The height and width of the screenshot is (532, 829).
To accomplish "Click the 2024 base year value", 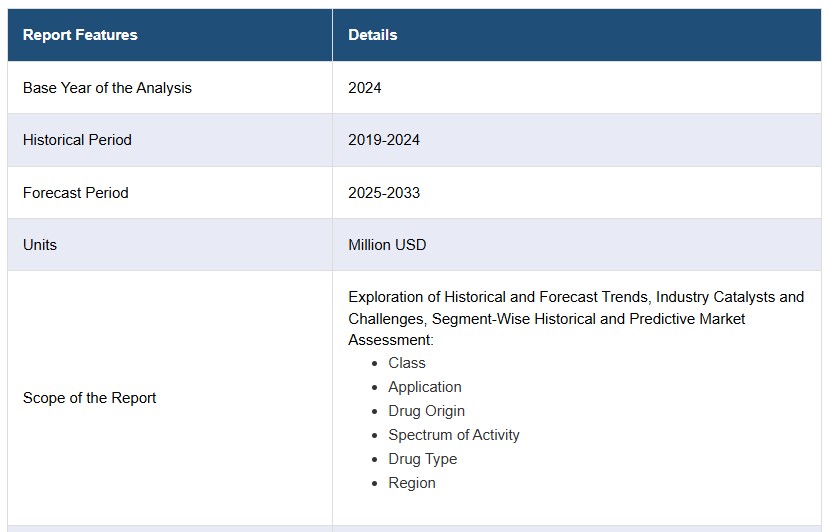I will tap(365, 88).
